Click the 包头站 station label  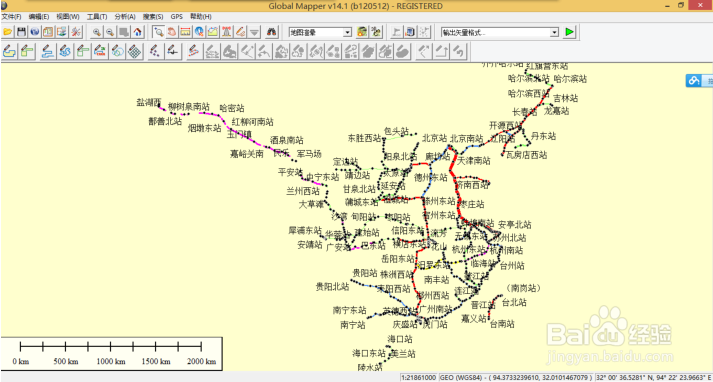click(x=397, y=131)
